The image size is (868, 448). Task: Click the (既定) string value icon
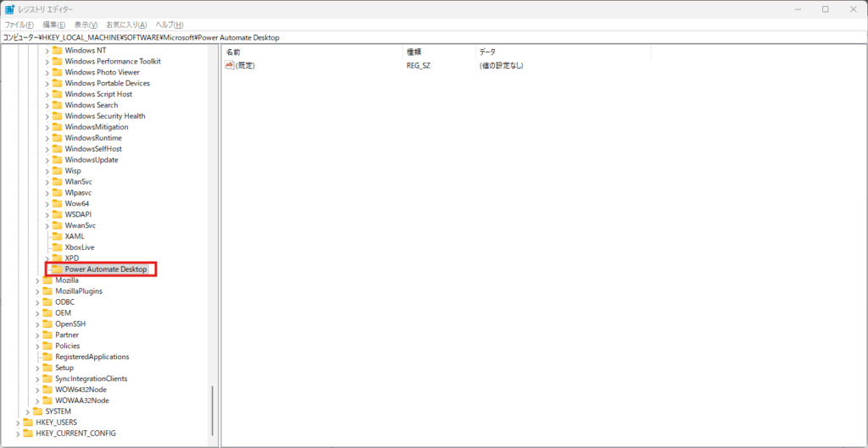pyautogui.click(x=230, y=65)
